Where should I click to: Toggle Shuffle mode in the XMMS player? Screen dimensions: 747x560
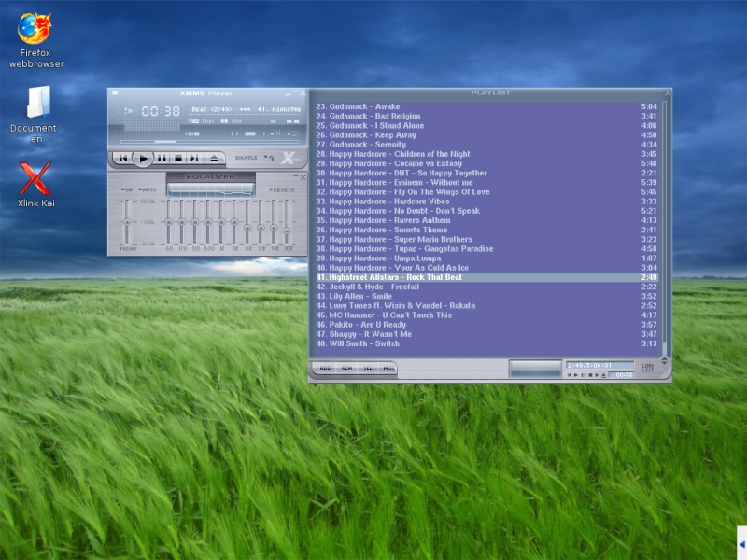[245, 158]
